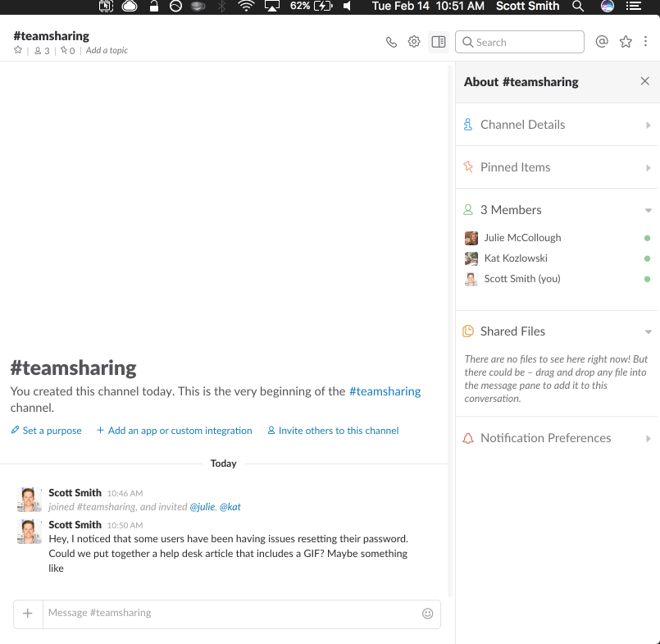Click the Members person icon
The image size is (660, 644).
pos(468,210)
